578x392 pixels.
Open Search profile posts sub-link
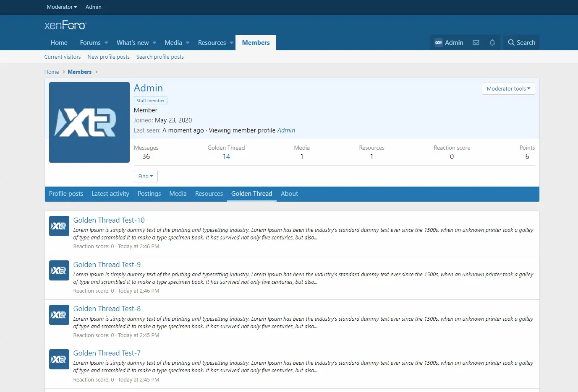pyautogui.click(x=160, y=57)
